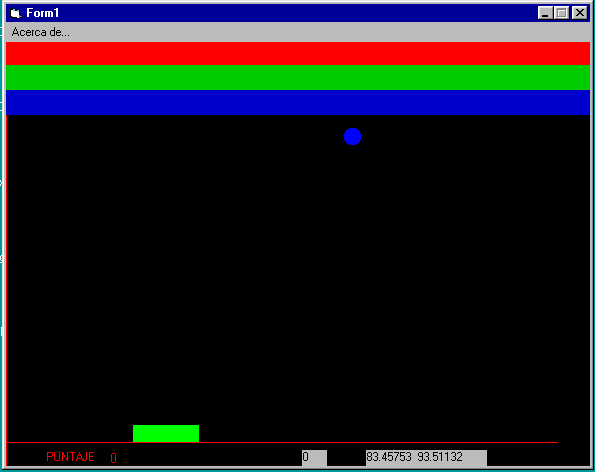Click the PUNTAJE label

click(70, 457)
